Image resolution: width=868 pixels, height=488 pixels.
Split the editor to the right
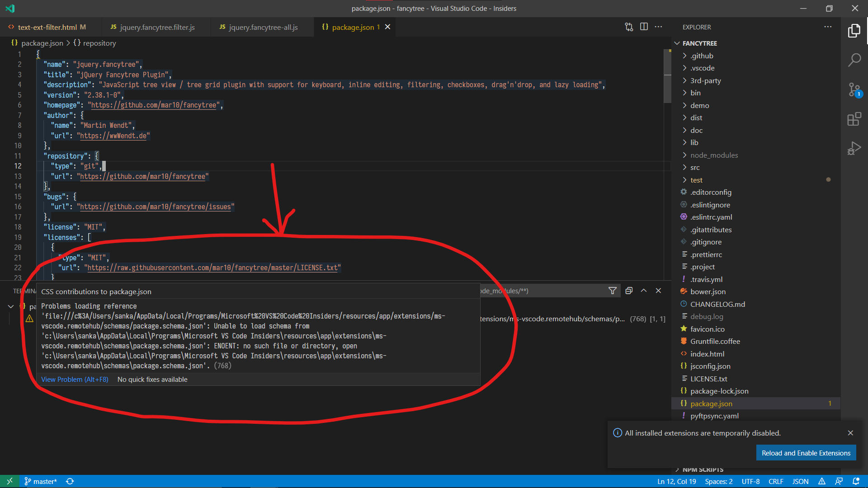(x=644, y=27)
